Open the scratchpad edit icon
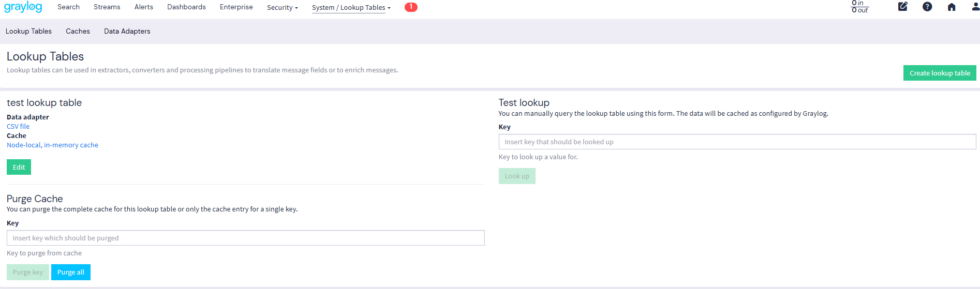The width and height of the screenshot is (980, 289). pos(902,7)
